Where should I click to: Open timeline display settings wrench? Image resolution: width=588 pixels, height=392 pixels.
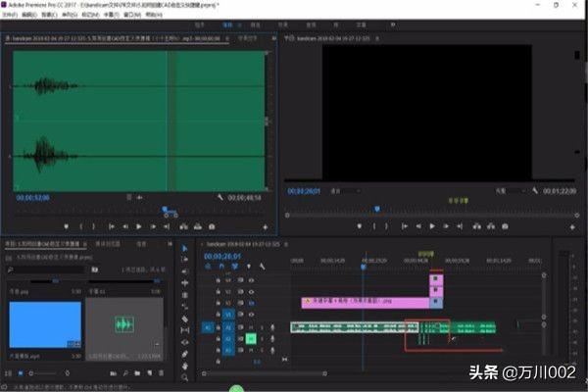click(262, 267)
